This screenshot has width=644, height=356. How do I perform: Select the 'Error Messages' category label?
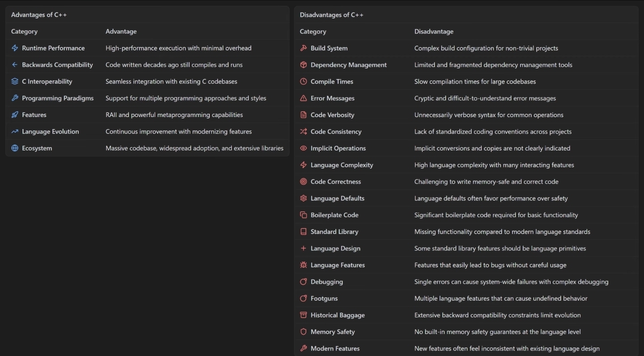pyautogui.click(x=333, y=98)
